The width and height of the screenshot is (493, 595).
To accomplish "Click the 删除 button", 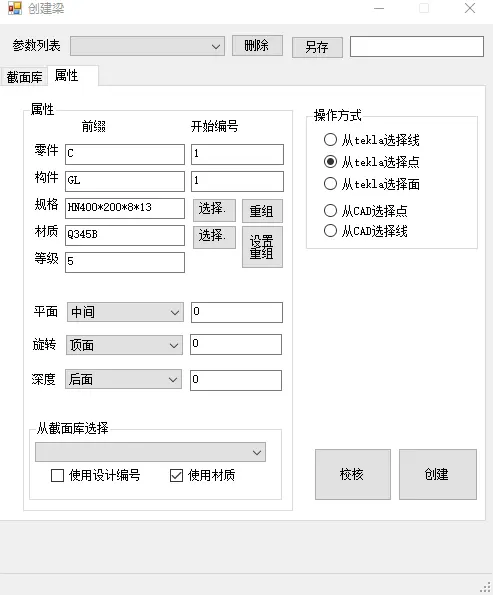I will click(257, 46).
